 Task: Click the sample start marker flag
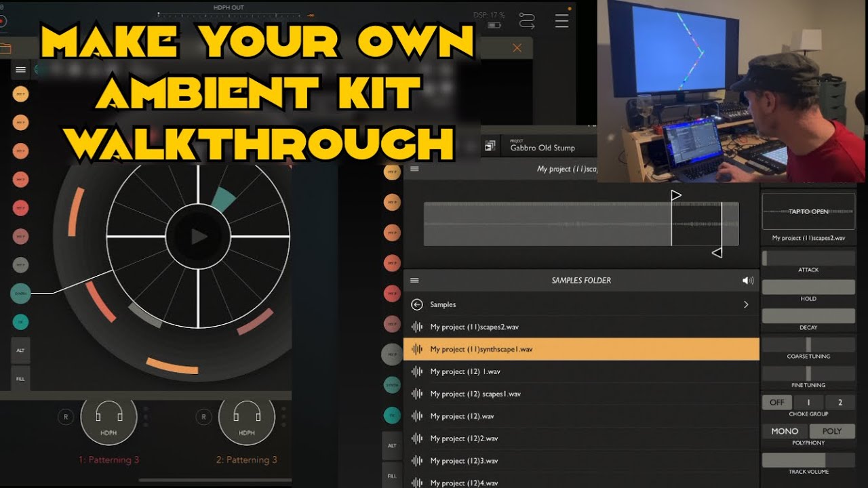click(x=675, y=196)
